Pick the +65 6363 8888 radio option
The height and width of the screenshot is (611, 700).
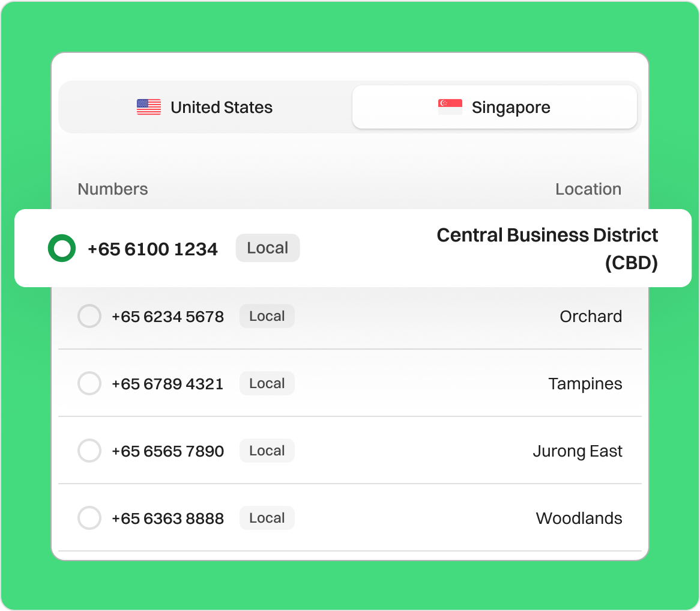[89, 518]
